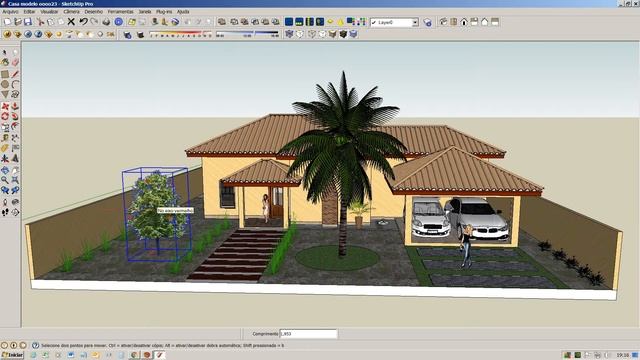The height and width of the screenshot is (360, 640).
Task: Toggle Shaded with Textures face style
Action: 343,34
